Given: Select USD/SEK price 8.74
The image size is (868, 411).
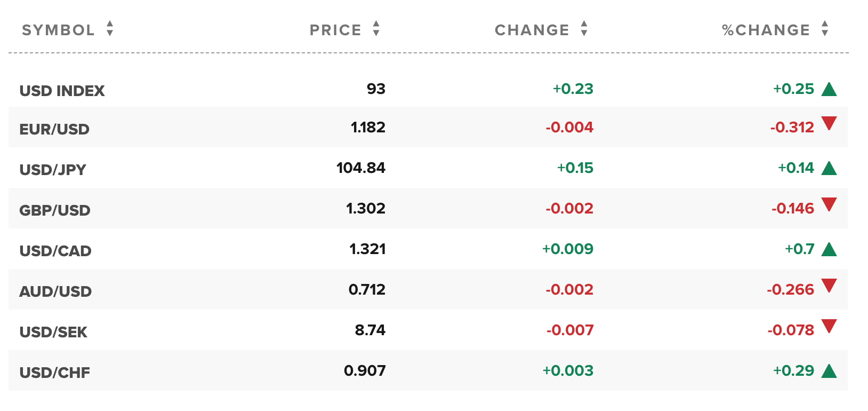Looking at the screenshot, I should tap(370, 330).
